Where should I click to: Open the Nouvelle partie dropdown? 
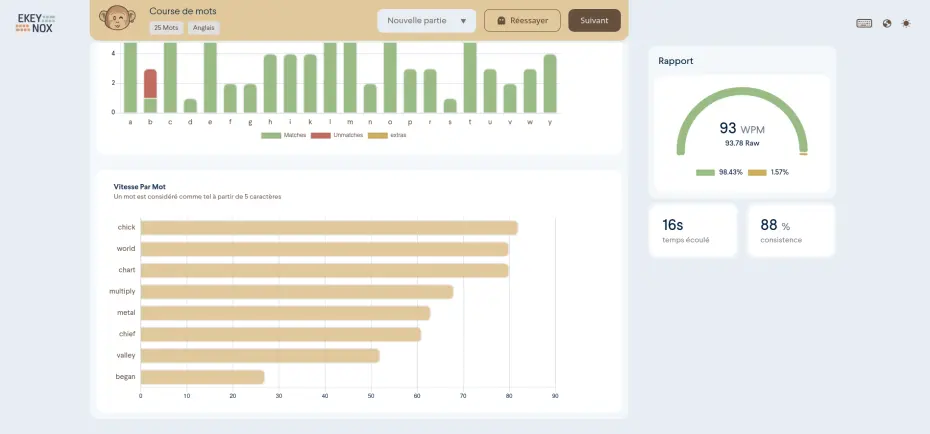417,21
